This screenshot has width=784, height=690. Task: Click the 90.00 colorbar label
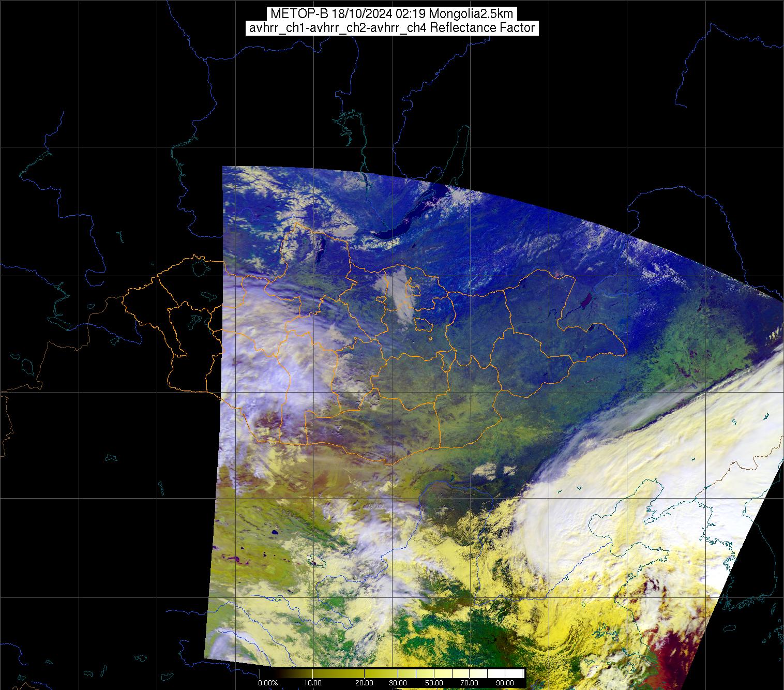[x=504, y=683]
